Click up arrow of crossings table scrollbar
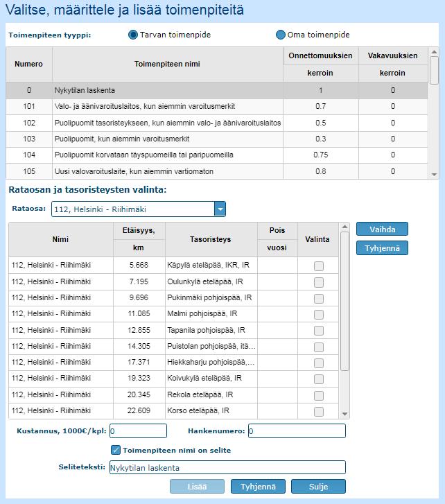 (x=344, y=227)
